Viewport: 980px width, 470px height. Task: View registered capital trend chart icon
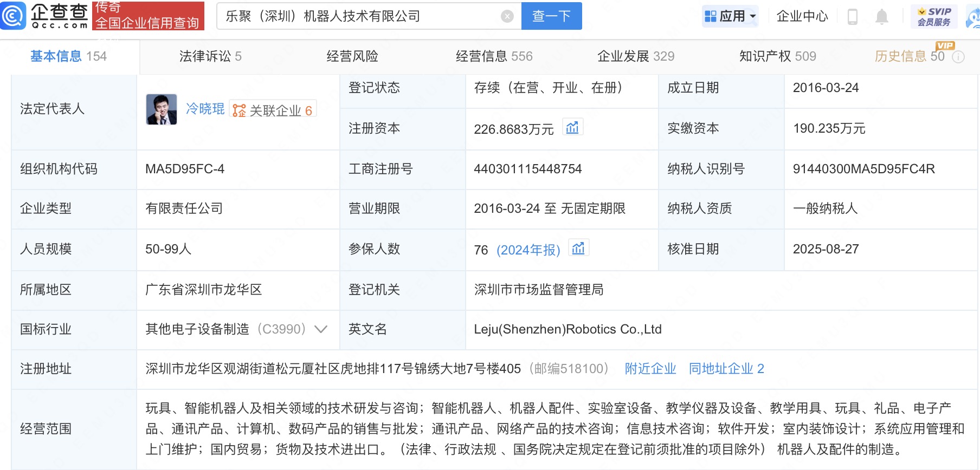click(x=572, y=128)
